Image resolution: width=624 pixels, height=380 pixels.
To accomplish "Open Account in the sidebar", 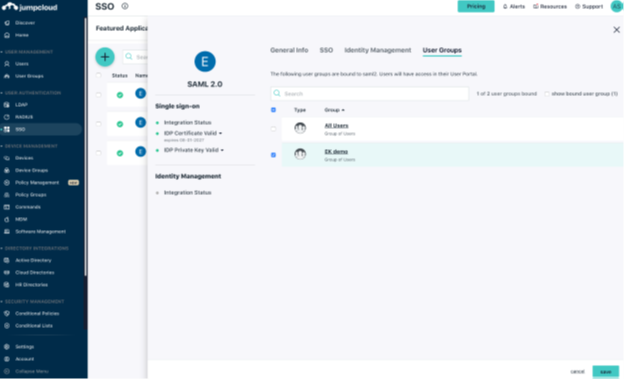I will [24, 359].
